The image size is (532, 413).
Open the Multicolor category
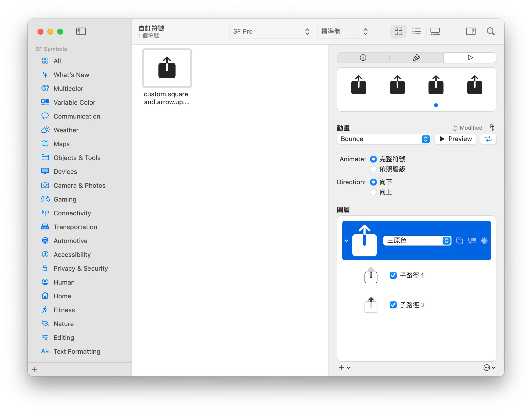click(68, 88)
